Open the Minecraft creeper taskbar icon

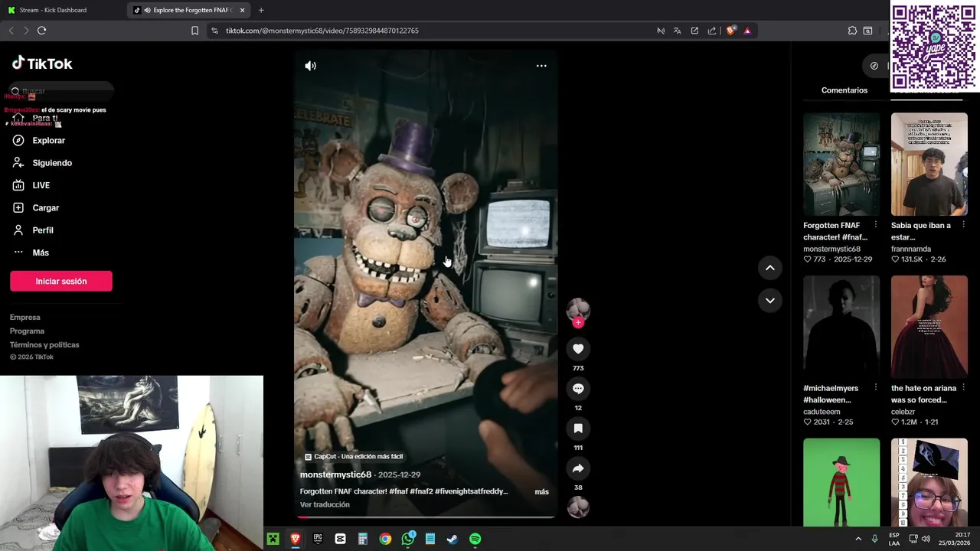[x=273, y=540]
